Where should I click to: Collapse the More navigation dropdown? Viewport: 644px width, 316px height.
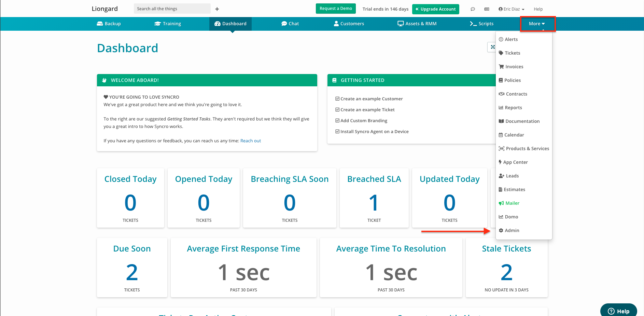point(537,24)
